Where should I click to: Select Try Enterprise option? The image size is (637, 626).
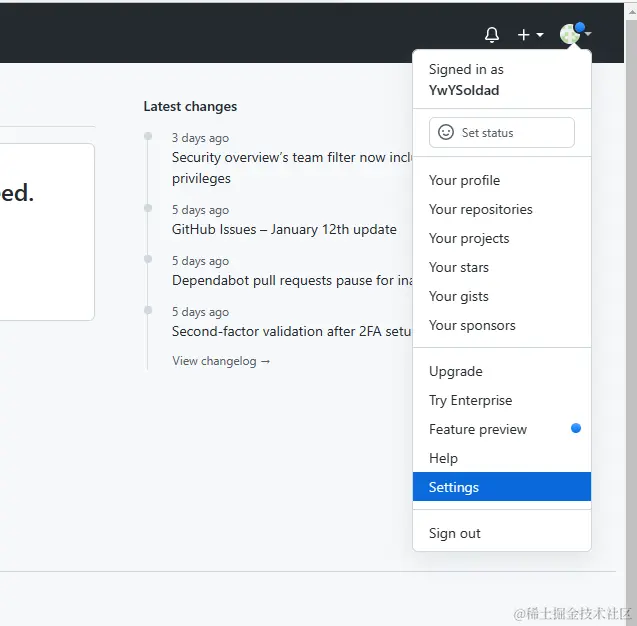click(x=502, y=401)
